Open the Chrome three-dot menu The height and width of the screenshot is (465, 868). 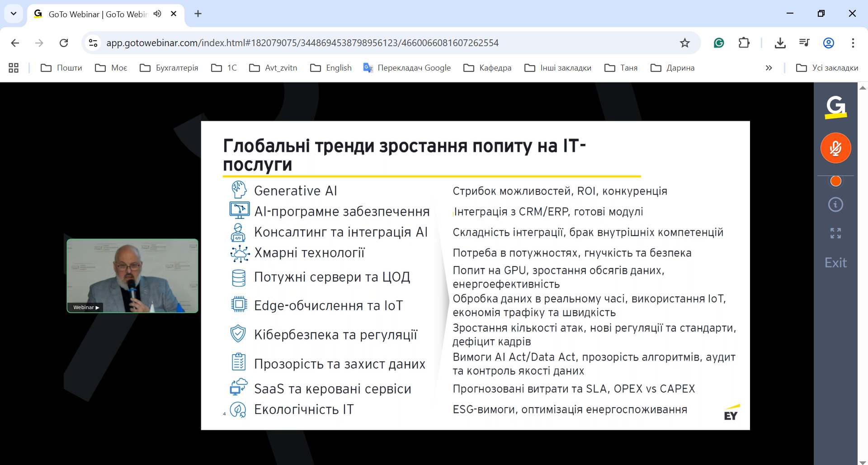853,43
